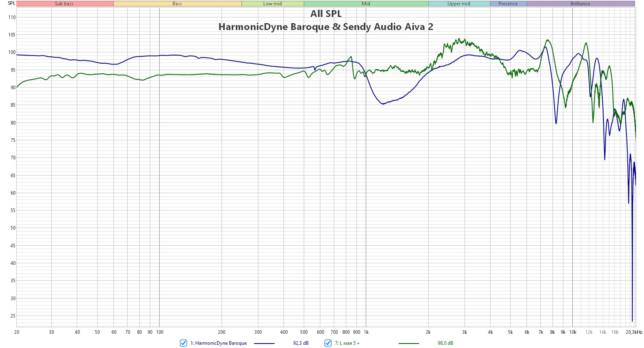
Task: Click the 16k label on the frequency axis
Action: click(615, 332)
